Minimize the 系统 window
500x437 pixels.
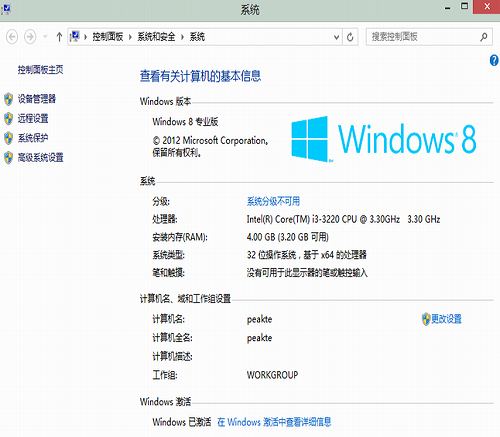click(x=448, y=7)
